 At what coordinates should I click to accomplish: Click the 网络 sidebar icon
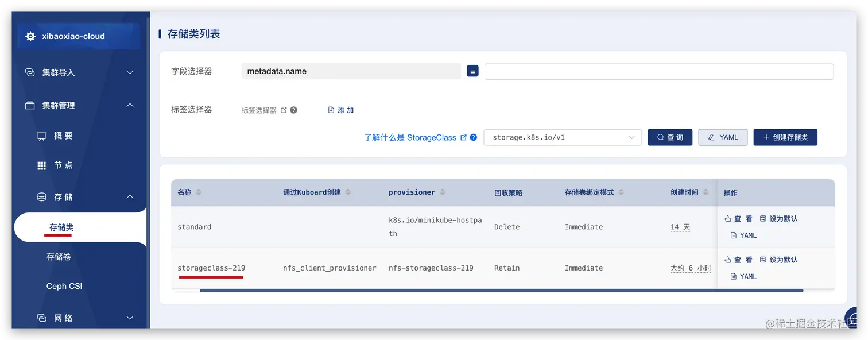(x=41, y=318)
